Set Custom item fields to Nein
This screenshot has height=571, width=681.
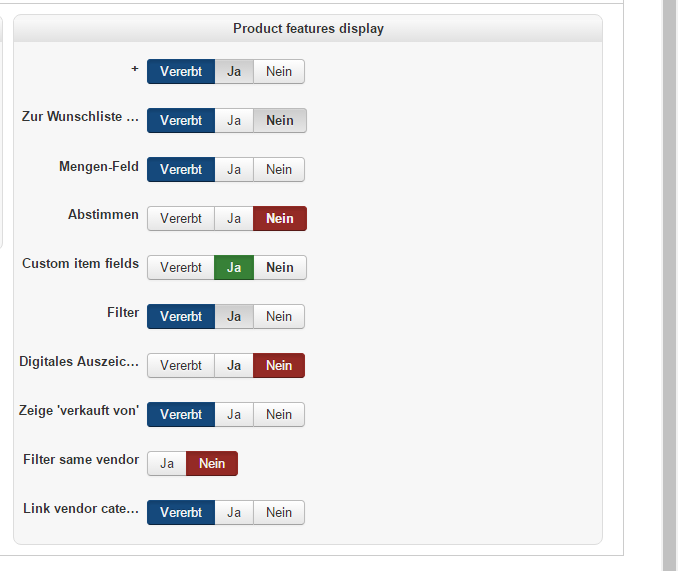point(280,268)
